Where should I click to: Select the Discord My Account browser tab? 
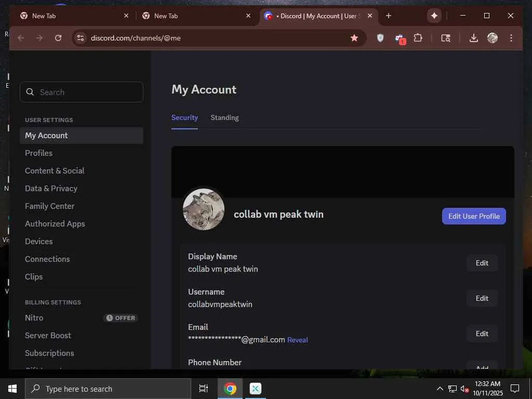pos(318,16)
